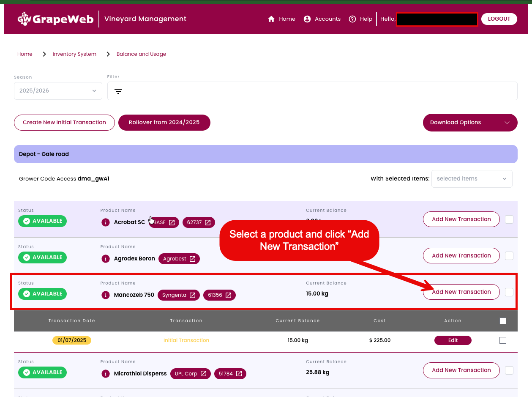Select the Microthiol Disperss row checkbox

coord(509,370)
